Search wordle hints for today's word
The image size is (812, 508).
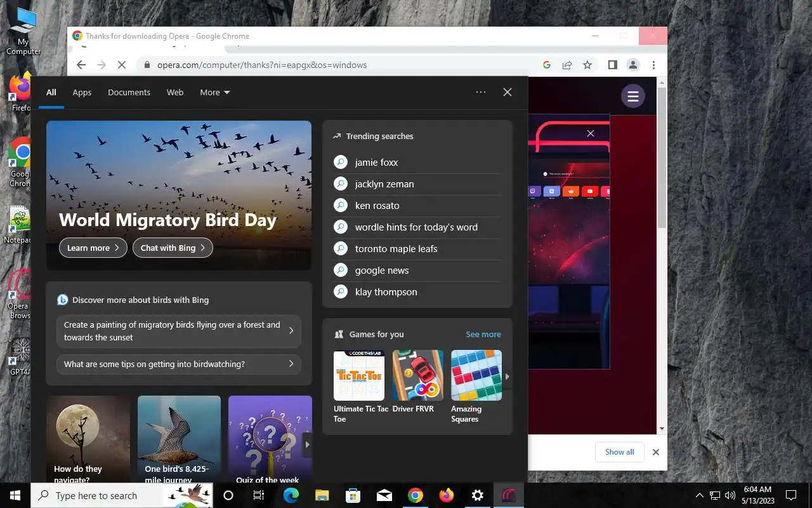click(x=417, y=227)
